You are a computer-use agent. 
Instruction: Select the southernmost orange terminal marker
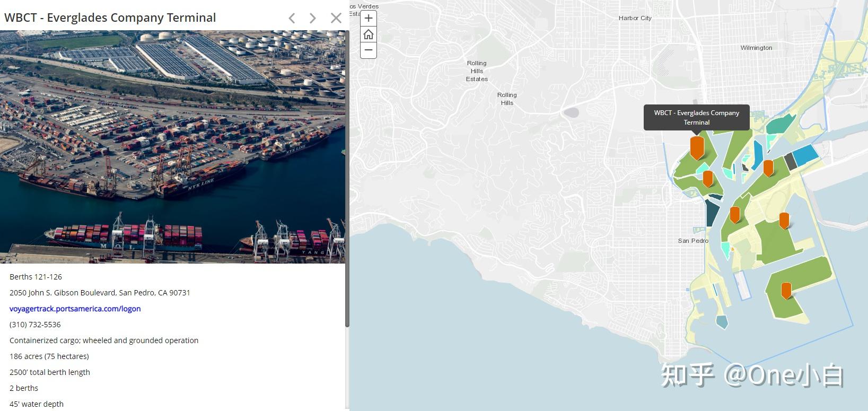(x=786, y=291)
